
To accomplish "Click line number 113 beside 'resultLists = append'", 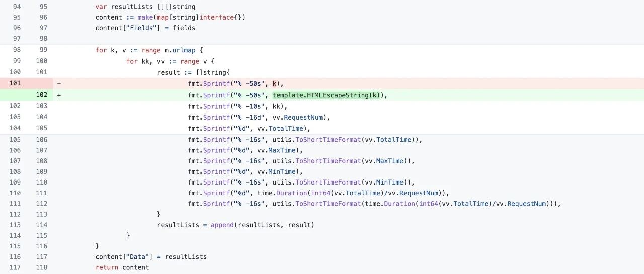I will point(15,225).
